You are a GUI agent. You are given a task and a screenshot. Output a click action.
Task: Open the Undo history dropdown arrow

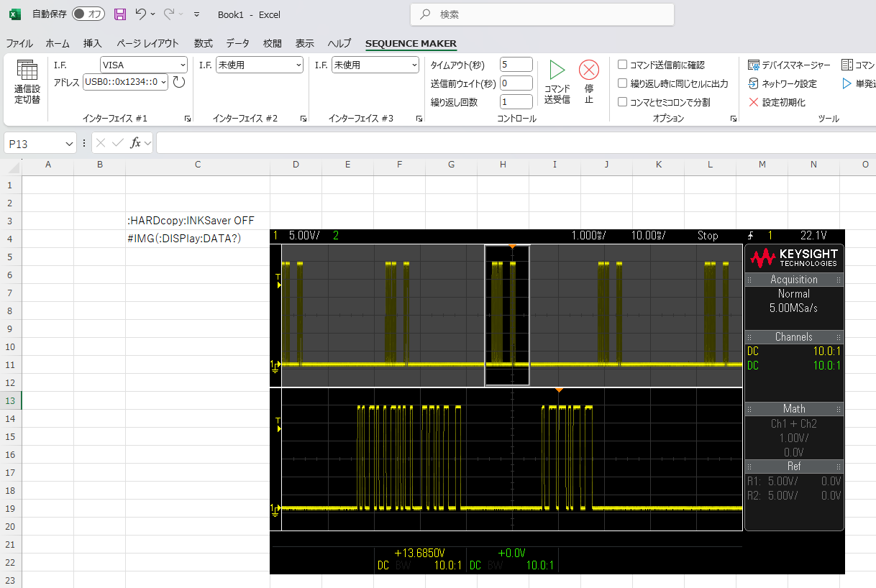pyautogui.click(x=153, y=14)
